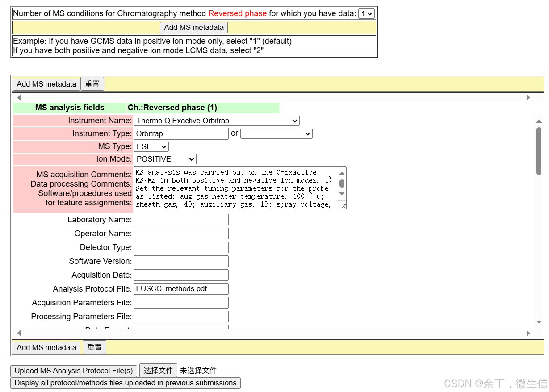Open the MS Type dropdown showing ESI

[151, 146]
